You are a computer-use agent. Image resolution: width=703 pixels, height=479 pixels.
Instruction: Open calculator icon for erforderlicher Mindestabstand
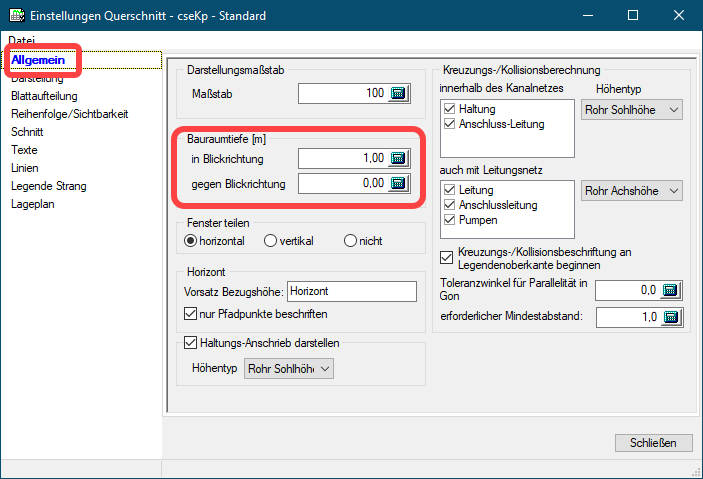pos(671,318)
